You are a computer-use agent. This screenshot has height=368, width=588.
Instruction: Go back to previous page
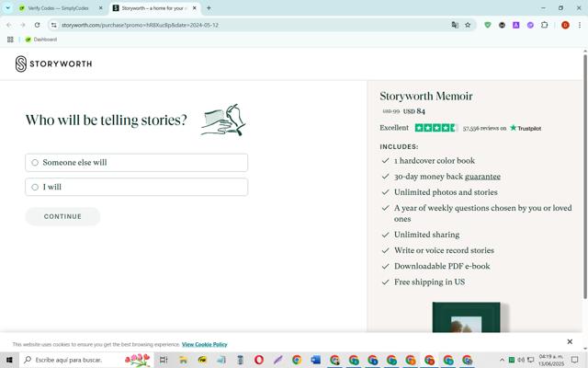point(8,25)
